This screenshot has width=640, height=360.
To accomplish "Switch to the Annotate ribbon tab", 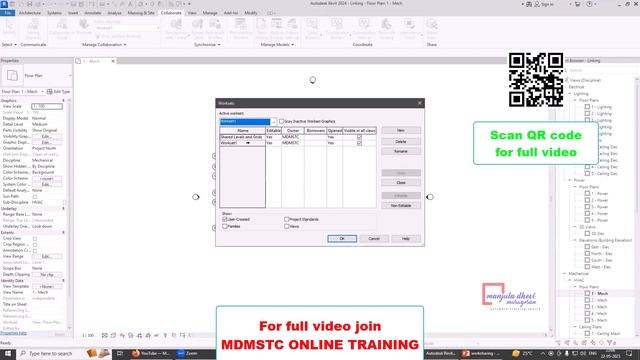I will (x=93, y=13).
